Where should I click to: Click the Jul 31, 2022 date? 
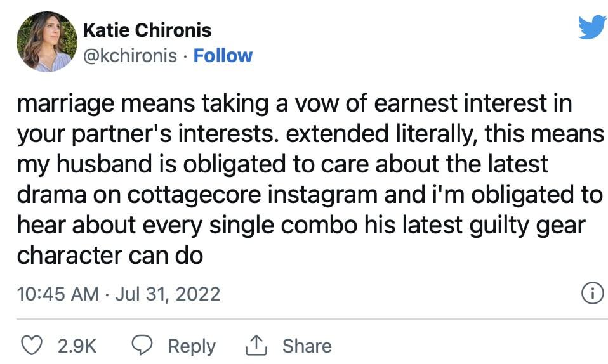[168, 294]
